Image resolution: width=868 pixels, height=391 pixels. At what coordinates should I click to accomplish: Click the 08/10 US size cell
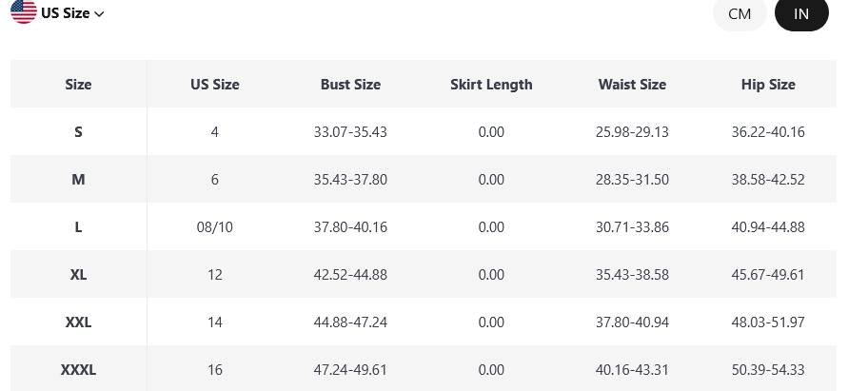click(x=215, y=227)
